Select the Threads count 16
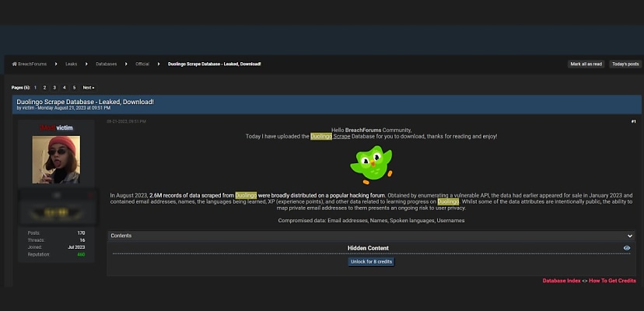 coord(82,240)
